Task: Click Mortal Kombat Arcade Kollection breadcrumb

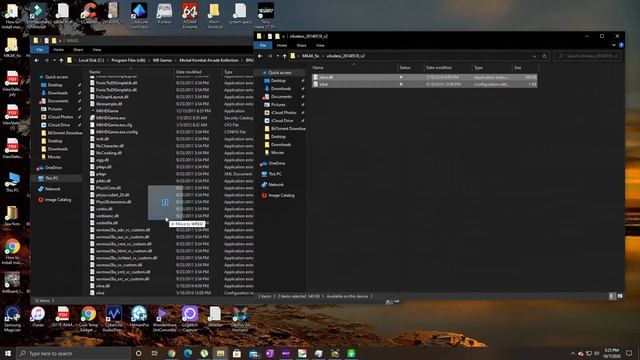Action: point(209,60)
